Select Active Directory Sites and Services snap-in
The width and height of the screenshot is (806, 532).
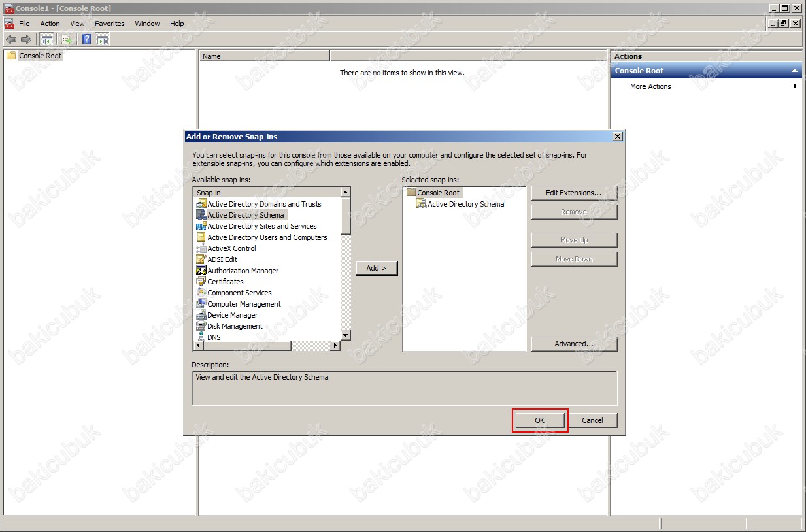pyautogui.click(x=257, y=226)
